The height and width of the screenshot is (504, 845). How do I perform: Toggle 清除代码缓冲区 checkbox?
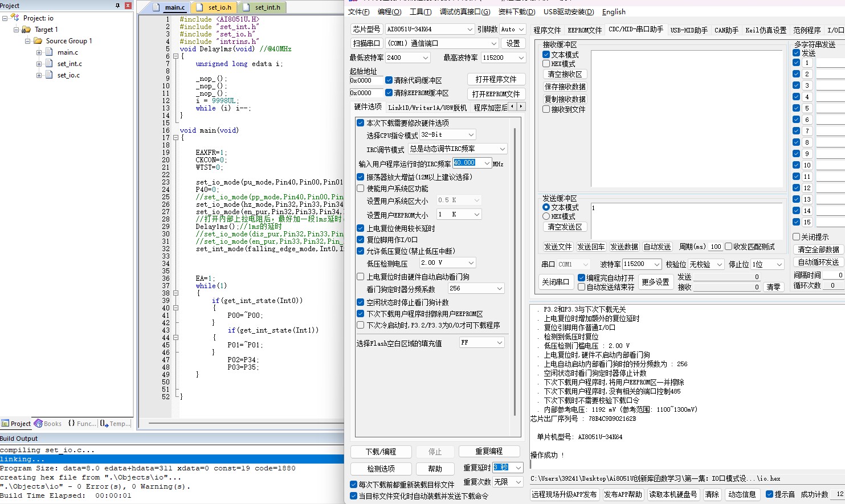coord(389,80)
